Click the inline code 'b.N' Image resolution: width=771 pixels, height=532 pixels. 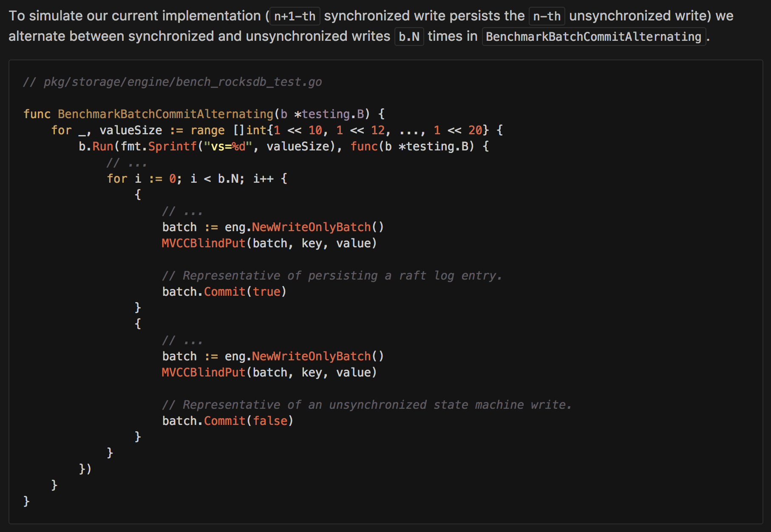point(409,37)
